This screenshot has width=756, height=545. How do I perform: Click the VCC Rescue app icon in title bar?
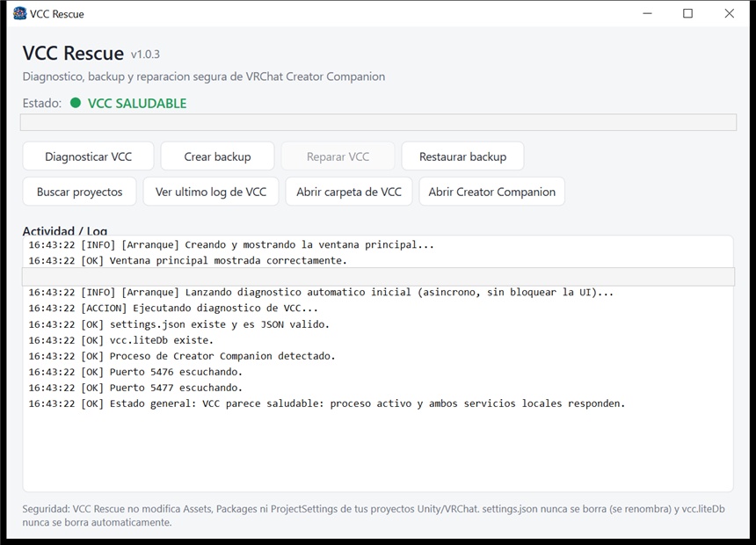(x=19, y=13)
